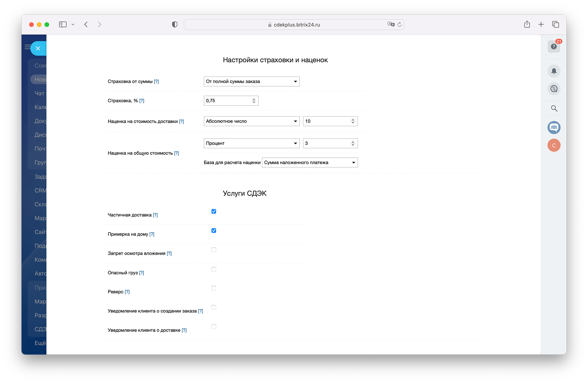Enable Запрет осмотра вложения checkbox

click(x=214, y=250)
